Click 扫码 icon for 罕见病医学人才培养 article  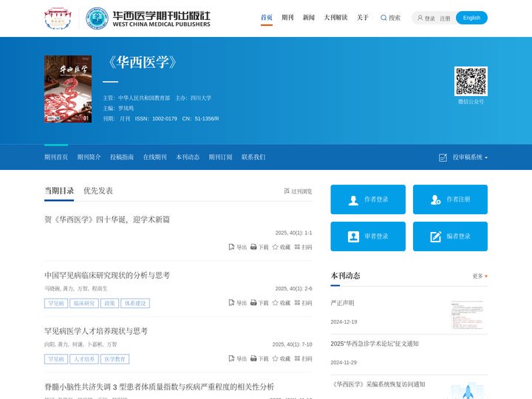[297, 358]
